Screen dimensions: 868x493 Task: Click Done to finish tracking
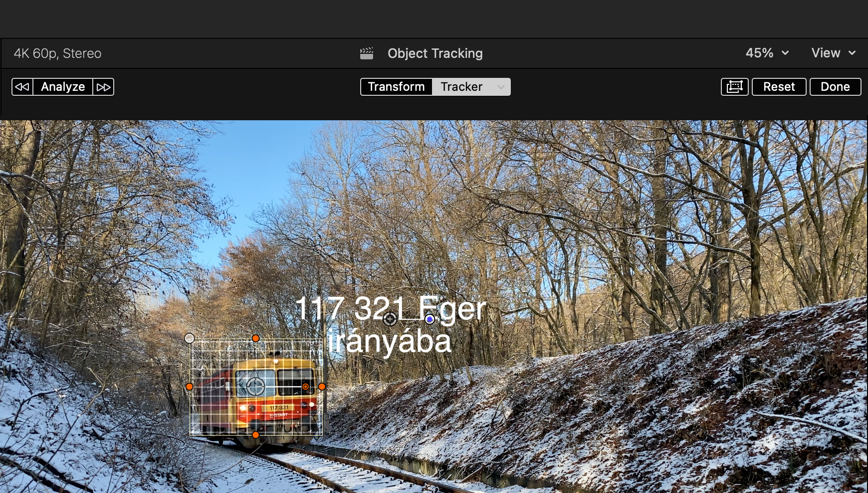(835, 87)
